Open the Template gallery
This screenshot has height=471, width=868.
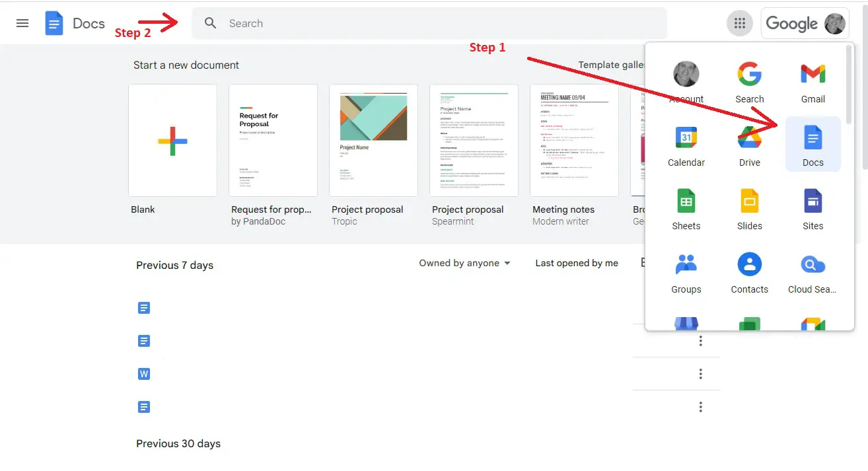point(611,65)
